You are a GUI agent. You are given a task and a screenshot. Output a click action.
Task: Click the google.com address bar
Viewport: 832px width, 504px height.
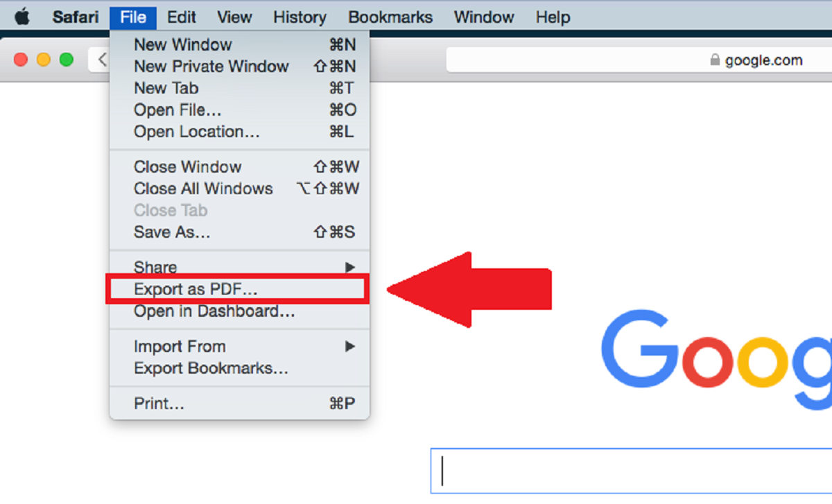tap(763, 60)
